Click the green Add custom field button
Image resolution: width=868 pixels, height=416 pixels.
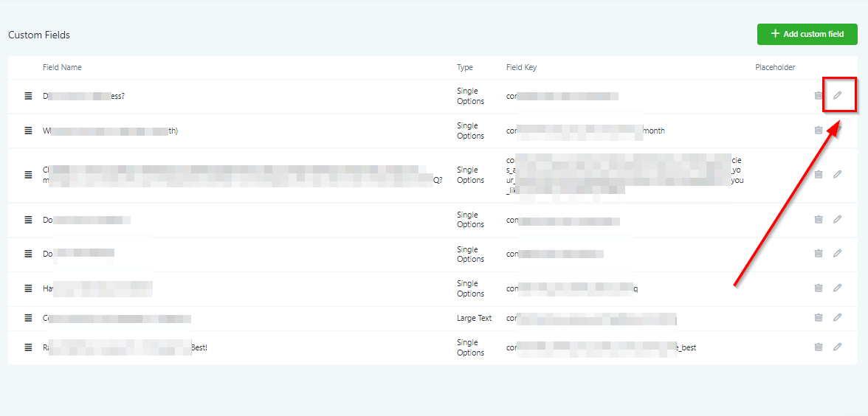coord(807,34)
